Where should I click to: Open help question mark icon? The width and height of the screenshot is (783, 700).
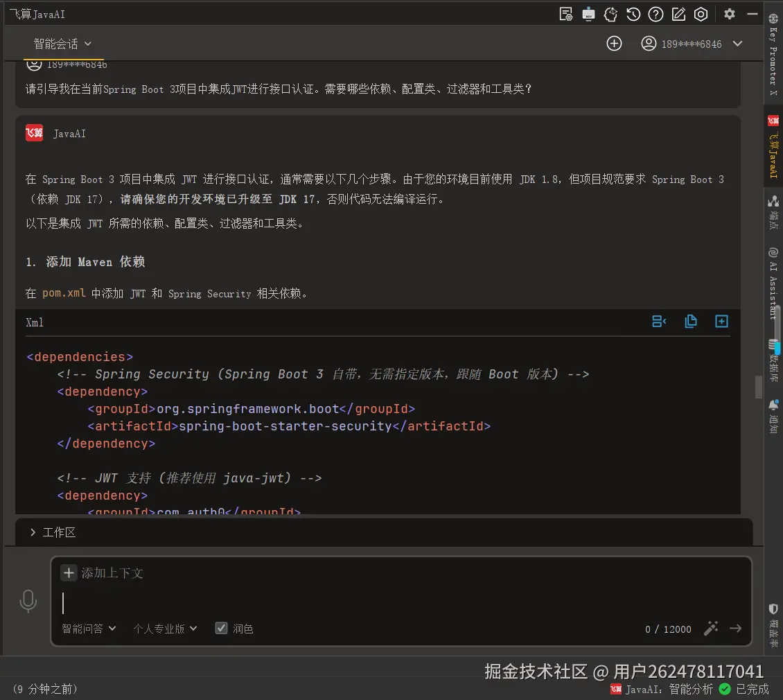coord(656,14)
